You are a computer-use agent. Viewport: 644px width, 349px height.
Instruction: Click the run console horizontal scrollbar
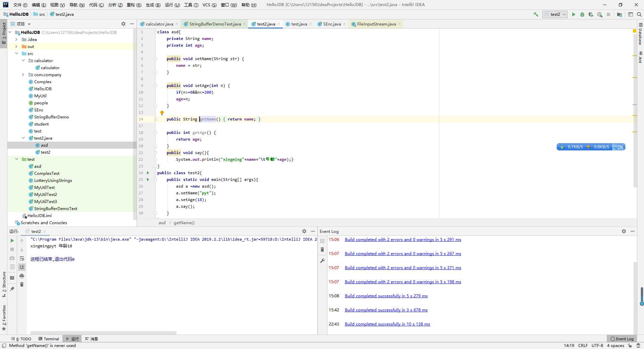tap(103, 333)
